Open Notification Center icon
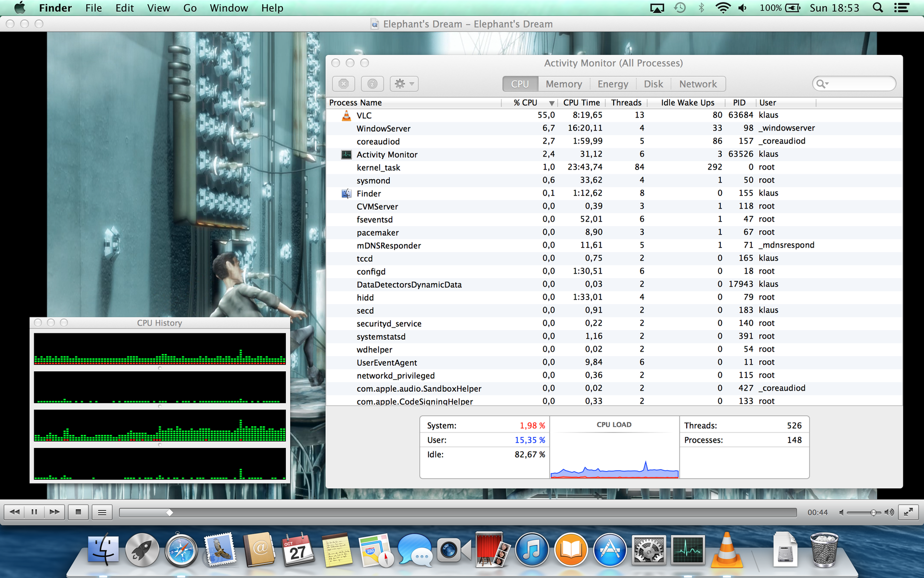This screenshot has height=578, width=924. pyautogui.click(x=901, y=8)
